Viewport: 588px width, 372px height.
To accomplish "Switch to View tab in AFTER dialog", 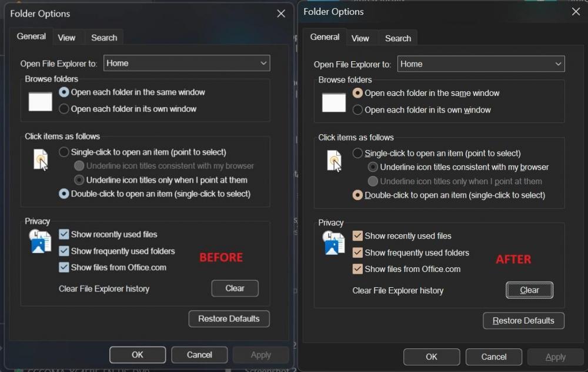I will point(360,38).
